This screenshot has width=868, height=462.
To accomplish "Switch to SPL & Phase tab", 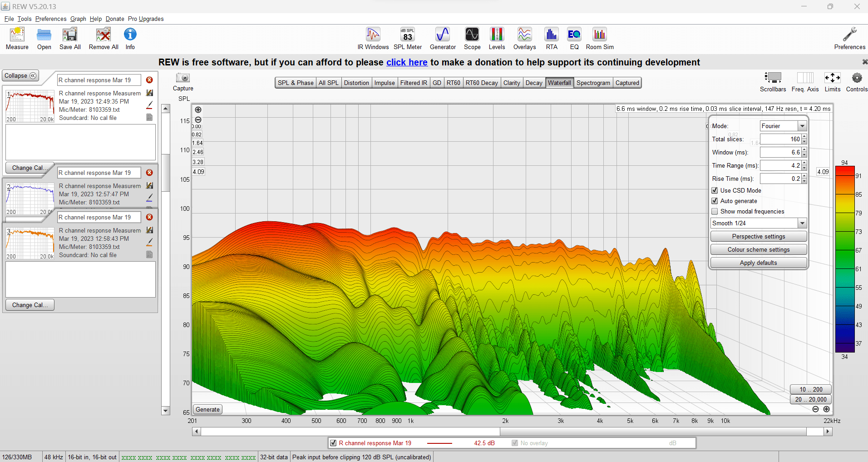I will 296,83.
